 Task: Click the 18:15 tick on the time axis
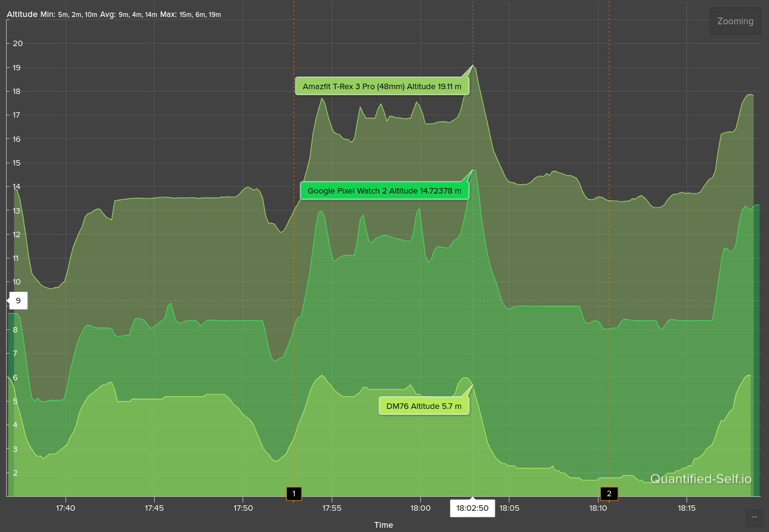click(x=687, y=508)
